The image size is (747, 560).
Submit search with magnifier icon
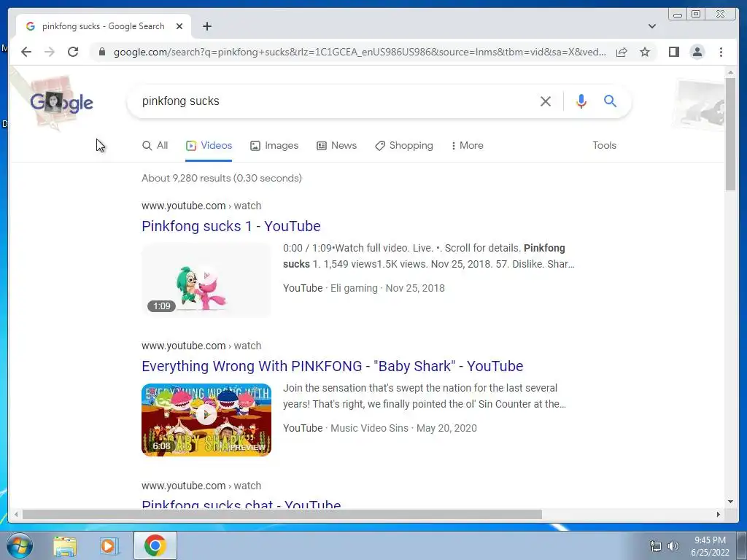pyautogui.click(x=611, y=101)
